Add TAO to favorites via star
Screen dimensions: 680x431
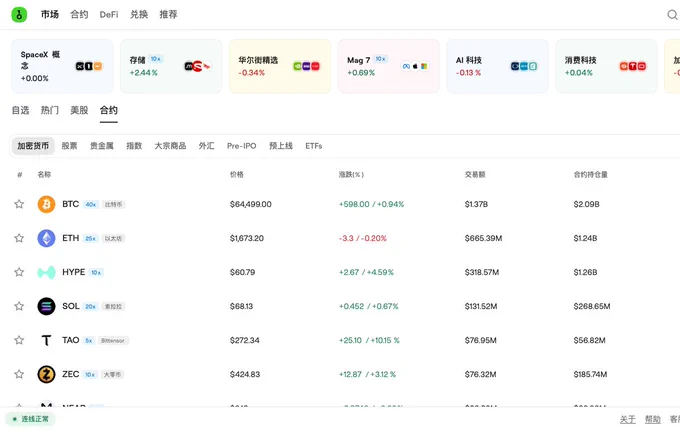tap(19, 340)
